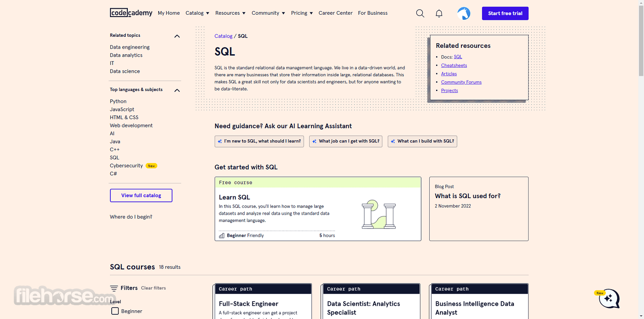Click the Filters sliders icon

[x=114, y=288]
